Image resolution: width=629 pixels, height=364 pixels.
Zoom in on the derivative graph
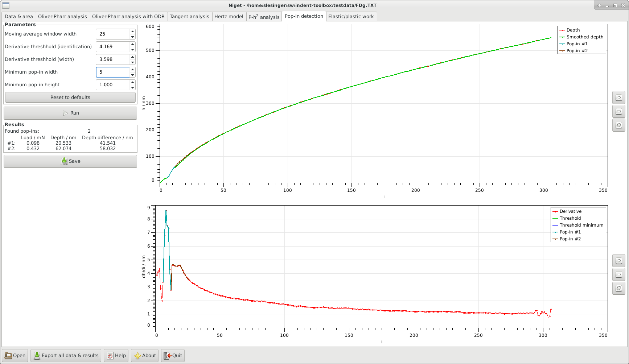[618, 261]
